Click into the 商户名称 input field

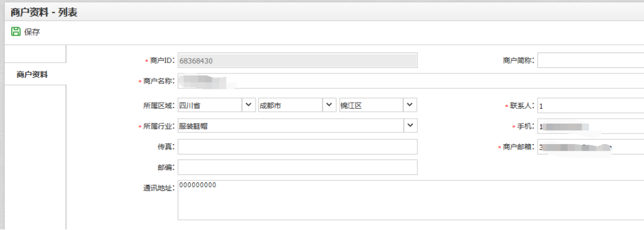(x=411, y=81)
